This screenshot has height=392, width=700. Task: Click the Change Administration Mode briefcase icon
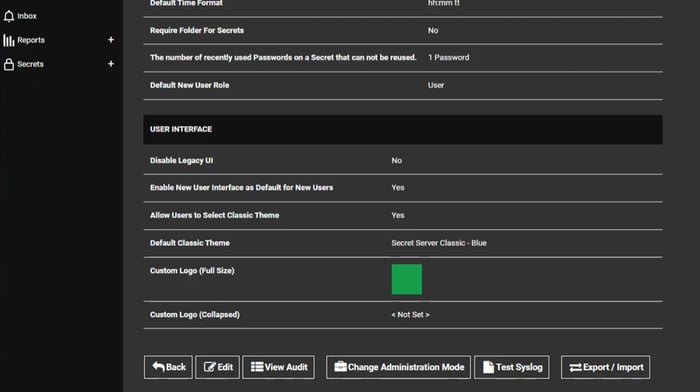pos(340,367)
